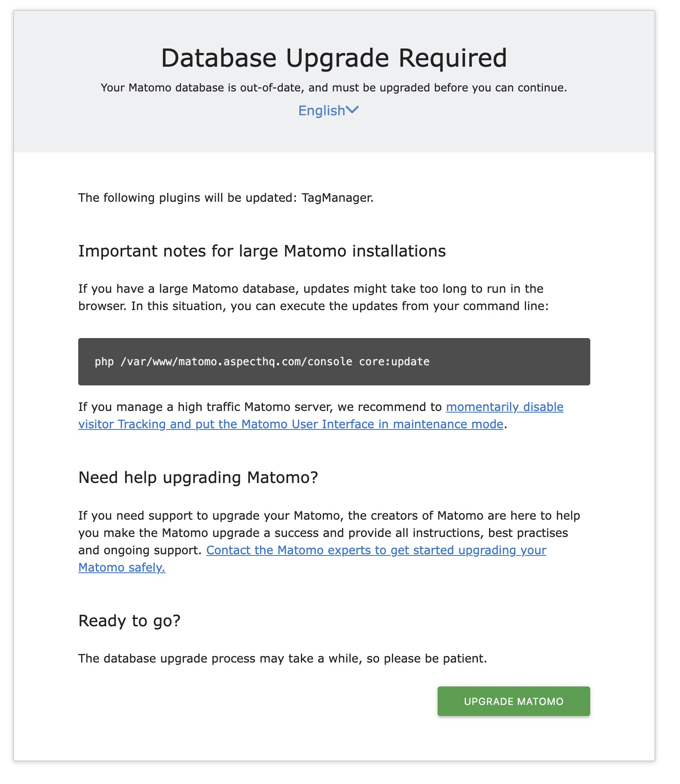Click the Upgrade Matomo button
Image resolution: width=680 pixels, height=784 pixels.
click(514, 701)
